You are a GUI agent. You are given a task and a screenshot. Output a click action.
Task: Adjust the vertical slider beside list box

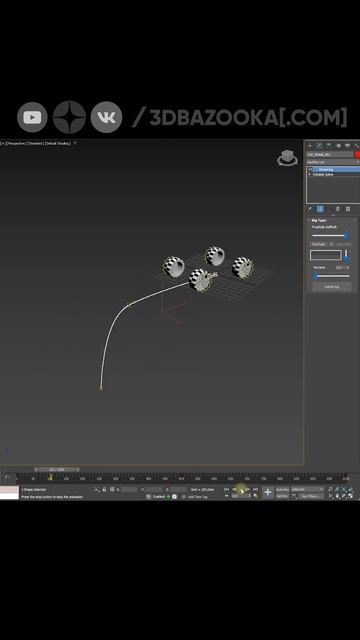[x=346, y=256]
